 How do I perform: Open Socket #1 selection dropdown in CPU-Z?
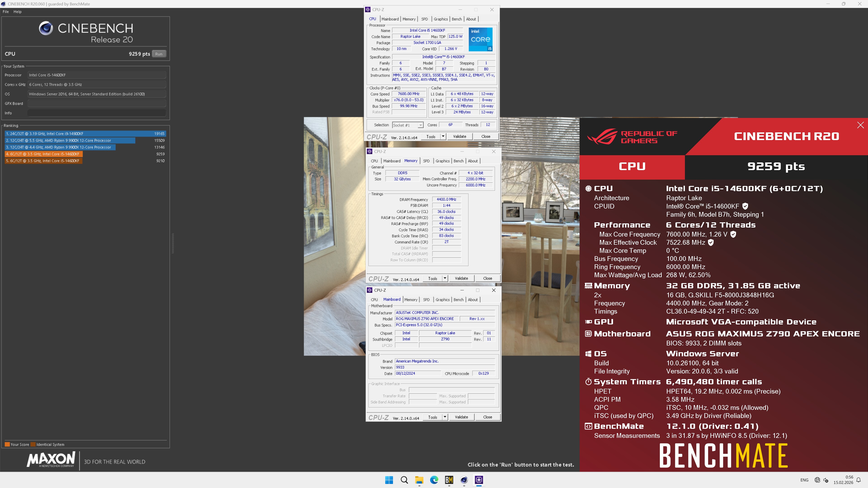(408, 125)
